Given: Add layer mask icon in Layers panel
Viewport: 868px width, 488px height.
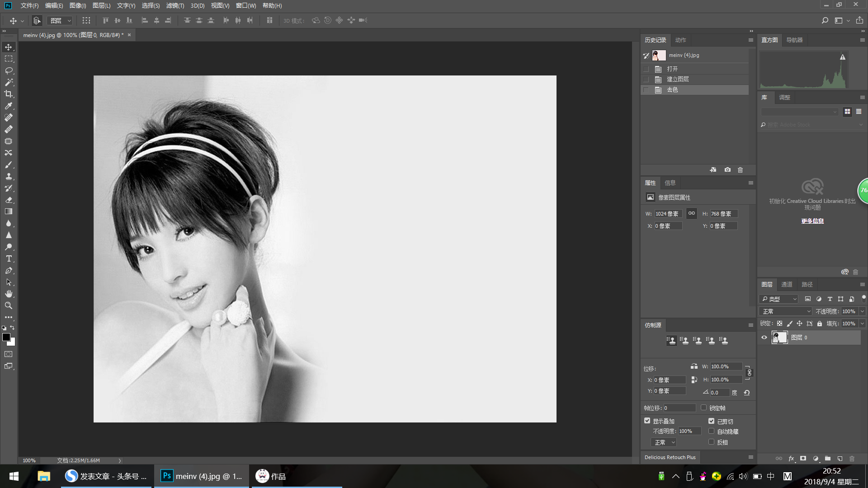Looking at the screenshot, I should (x=803, y=458).
